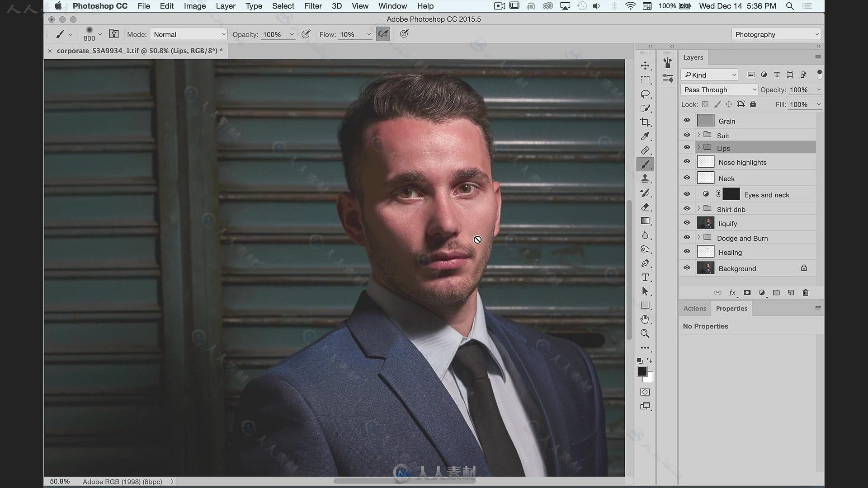Viewport: 868px width, 488px height.
Task: Select the History Brush tool
Action: pyautogui.click(x=645, y=193)
